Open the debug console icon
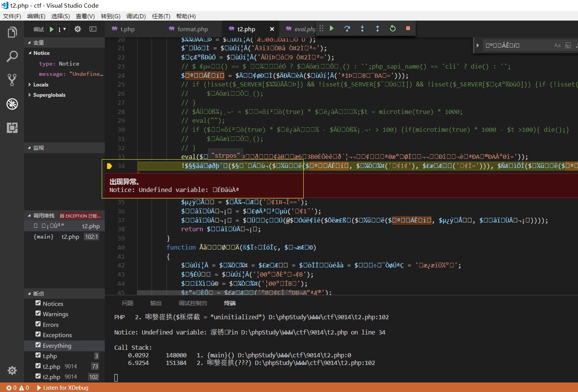This screenshot has width=578, height=392. coord(93,29)
